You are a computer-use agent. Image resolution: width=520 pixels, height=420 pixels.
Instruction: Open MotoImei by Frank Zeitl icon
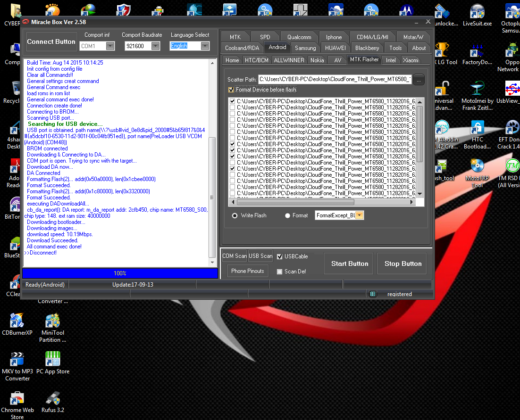(x=477, y=96)
